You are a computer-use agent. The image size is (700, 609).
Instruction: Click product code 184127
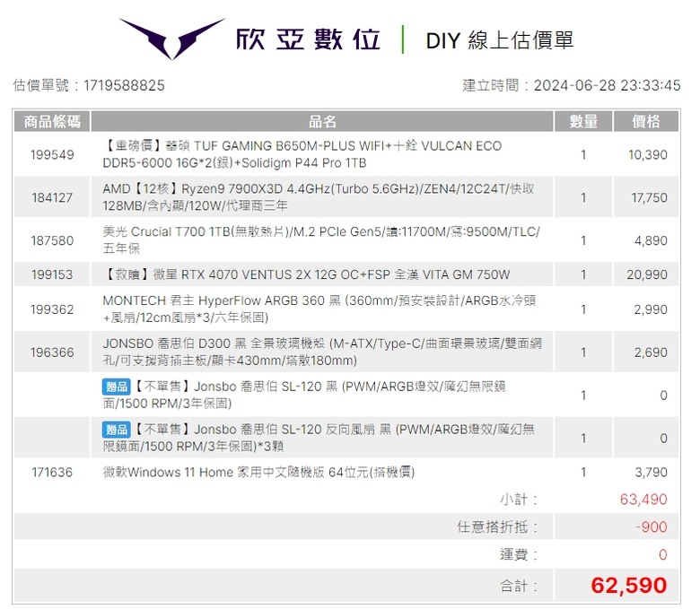52,197
